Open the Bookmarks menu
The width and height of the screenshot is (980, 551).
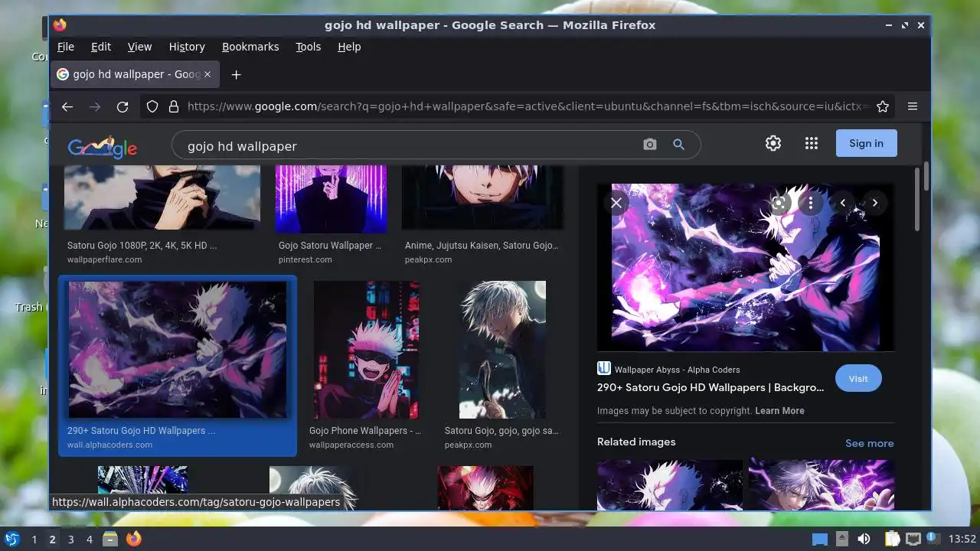click(x=250, y=47)
